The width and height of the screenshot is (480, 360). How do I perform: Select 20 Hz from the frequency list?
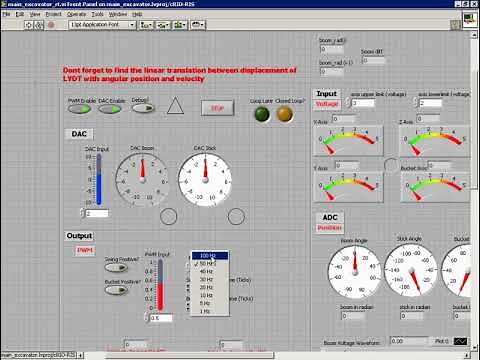point(210,288)
